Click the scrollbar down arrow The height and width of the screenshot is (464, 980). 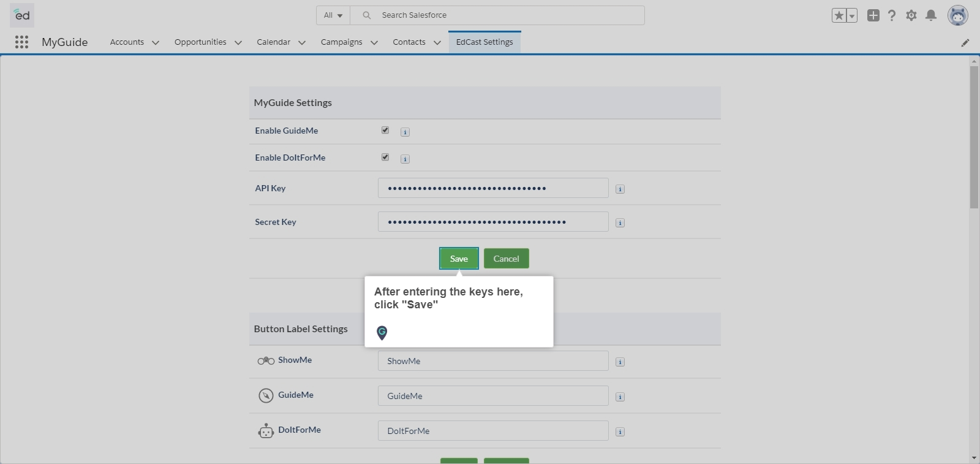coord(974,458)
